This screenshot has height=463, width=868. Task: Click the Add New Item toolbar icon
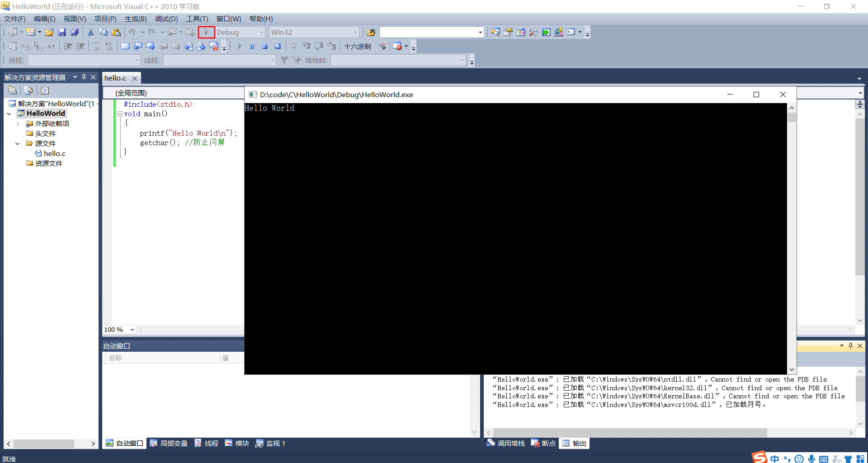(31, 32)
